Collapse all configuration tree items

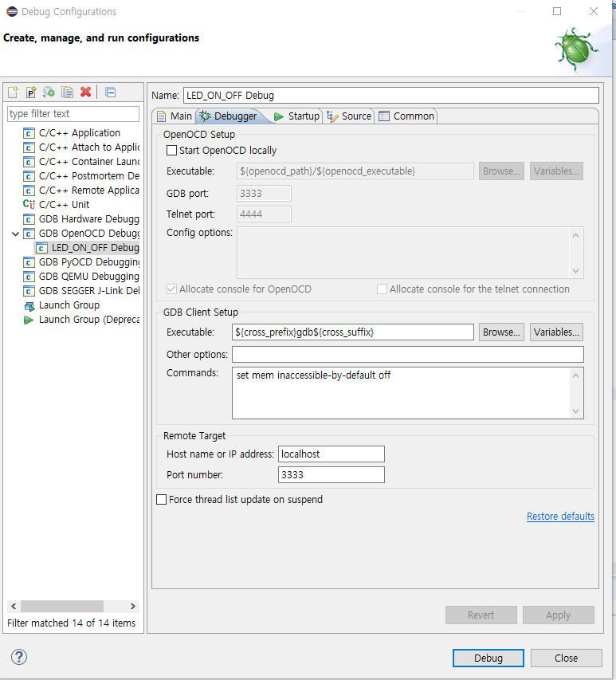click(x=111, y=92)
